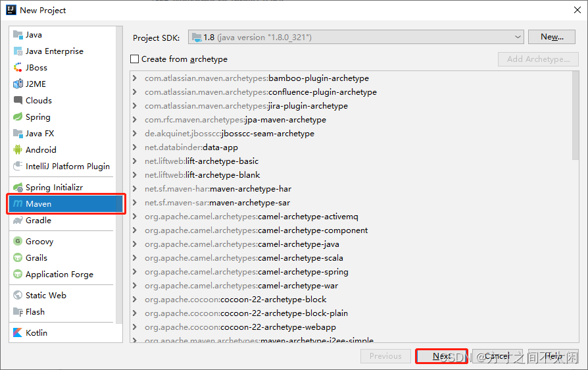Choose the Spring Initializr icon
The image size is (588, 370).
18,187
